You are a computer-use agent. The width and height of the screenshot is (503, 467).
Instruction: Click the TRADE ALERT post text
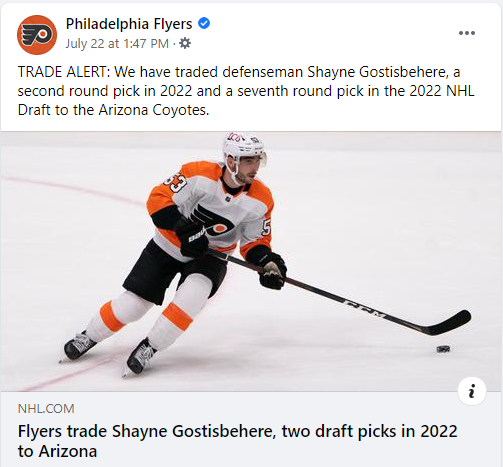pyautogui.click(x=246, y=91)
